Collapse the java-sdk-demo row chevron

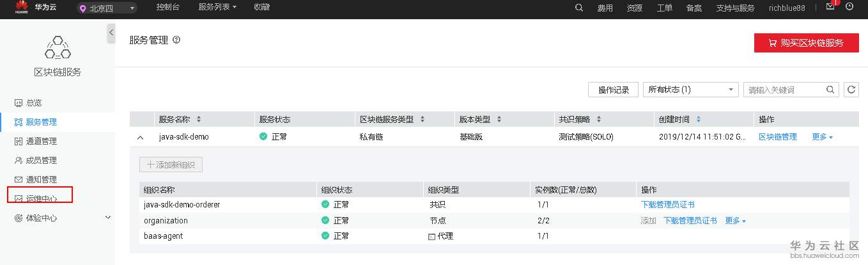pos(141,137)
